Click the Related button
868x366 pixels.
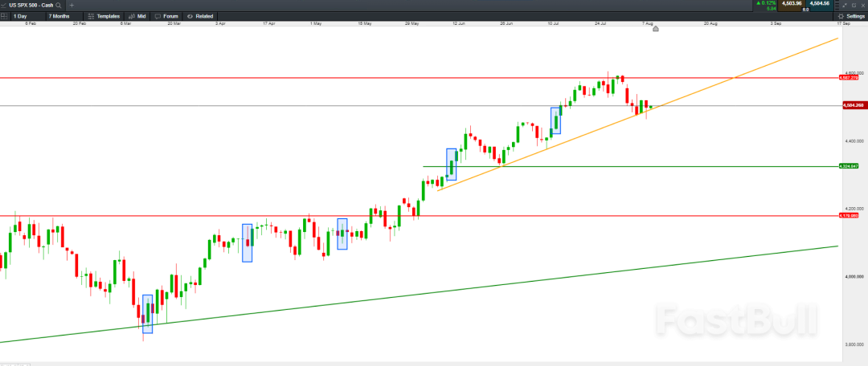point(201,16)
